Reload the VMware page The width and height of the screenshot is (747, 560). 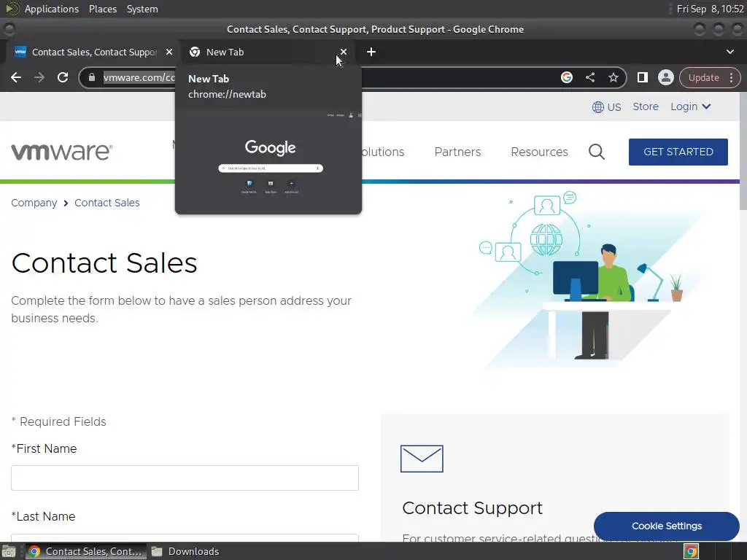point(63,77)
